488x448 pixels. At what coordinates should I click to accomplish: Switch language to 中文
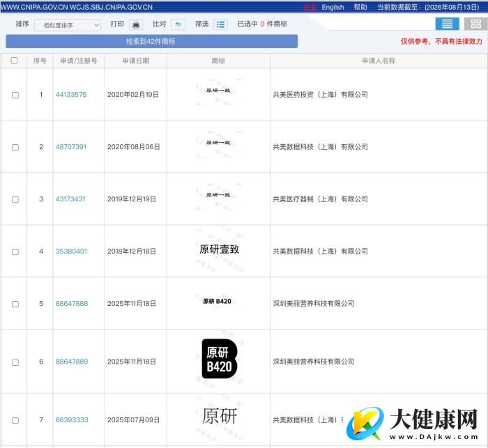(x=310, y=7)
